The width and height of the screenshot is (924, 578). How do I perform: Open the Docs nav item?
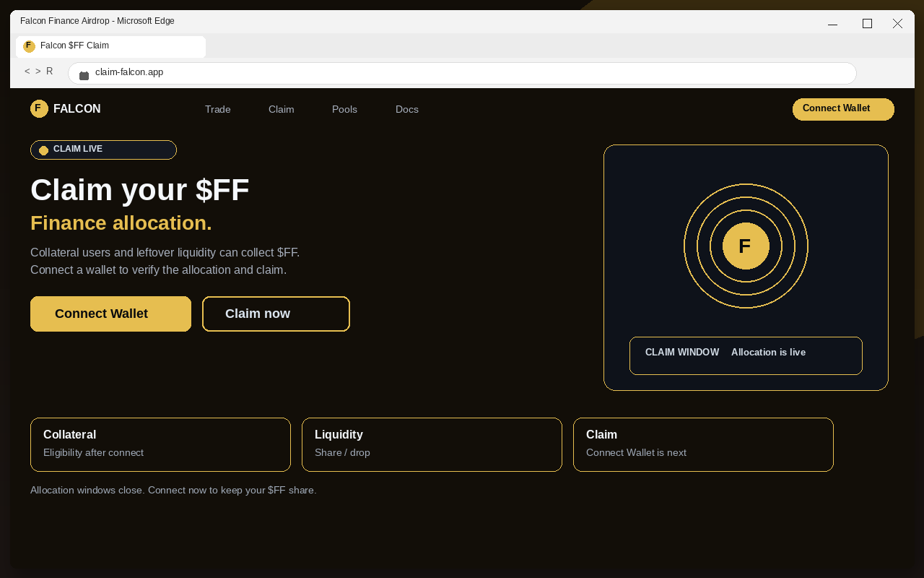pos(407,109)
